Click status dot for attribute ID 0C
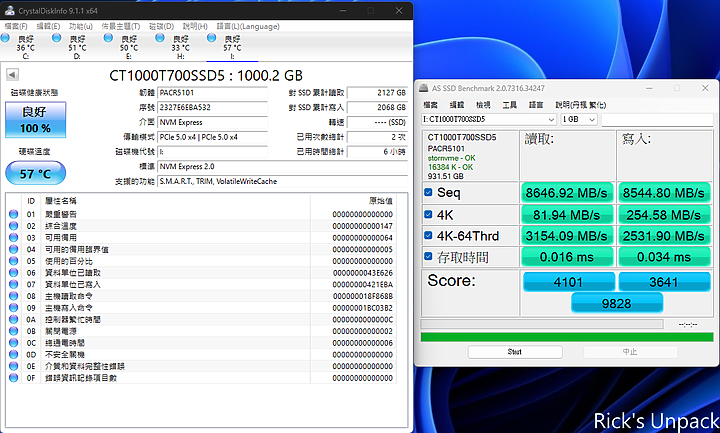The image size is (720, 433). pos(13,343)
